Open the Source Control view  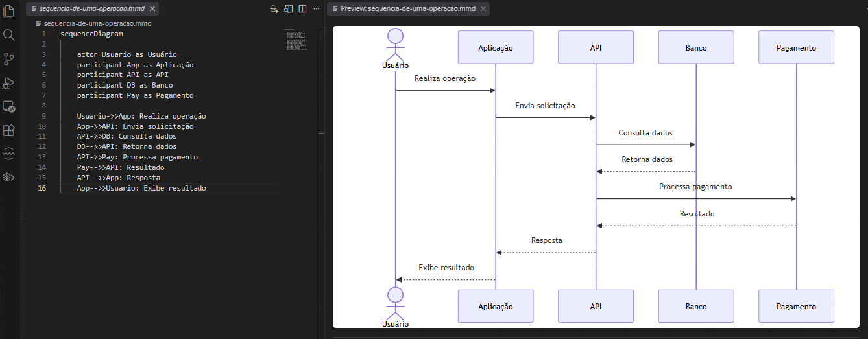click(9, 59)
